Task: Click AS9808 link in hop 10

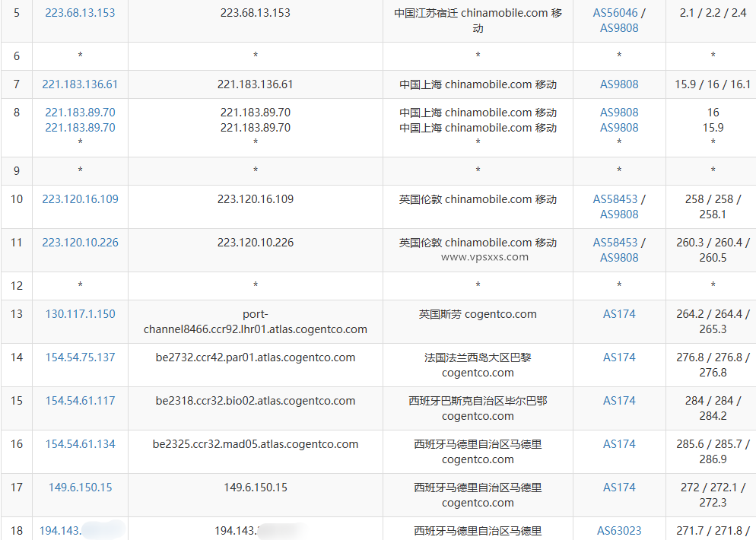Action: 619,214
